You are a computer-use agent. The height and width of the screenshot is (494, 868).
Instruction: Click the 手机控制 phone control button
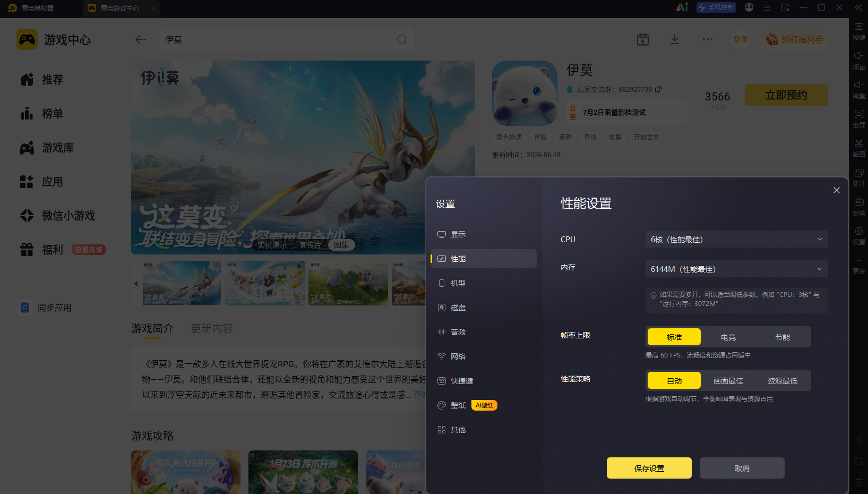point(716,7)
